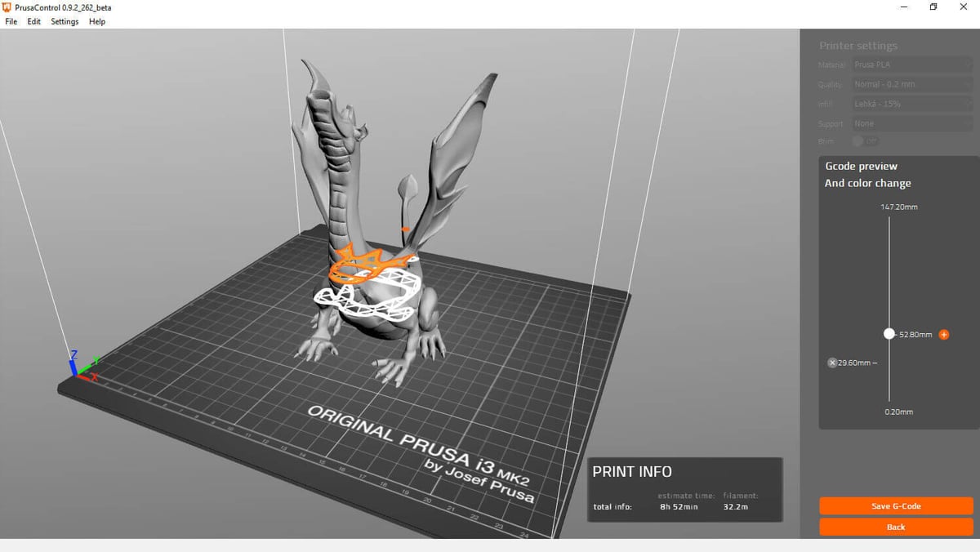The image size is (980, 552).
Task: Click the Printer settings heading
Action: (x=857, y=46)
